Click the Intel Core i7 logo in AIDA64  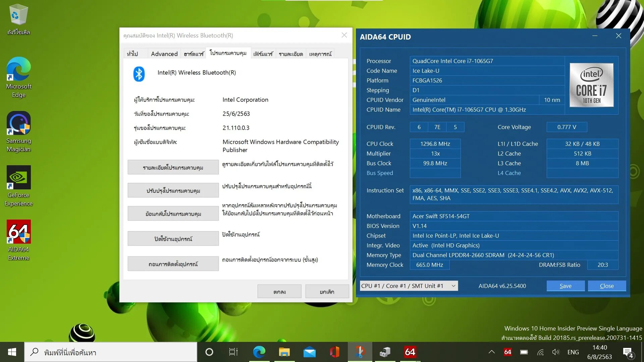[591, 85]
